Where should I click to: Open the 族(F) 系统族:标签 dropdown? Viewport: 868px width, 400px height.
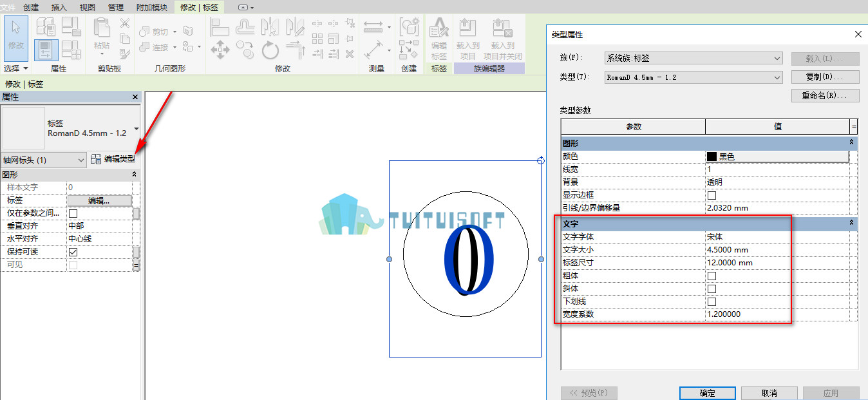point(693,58)
